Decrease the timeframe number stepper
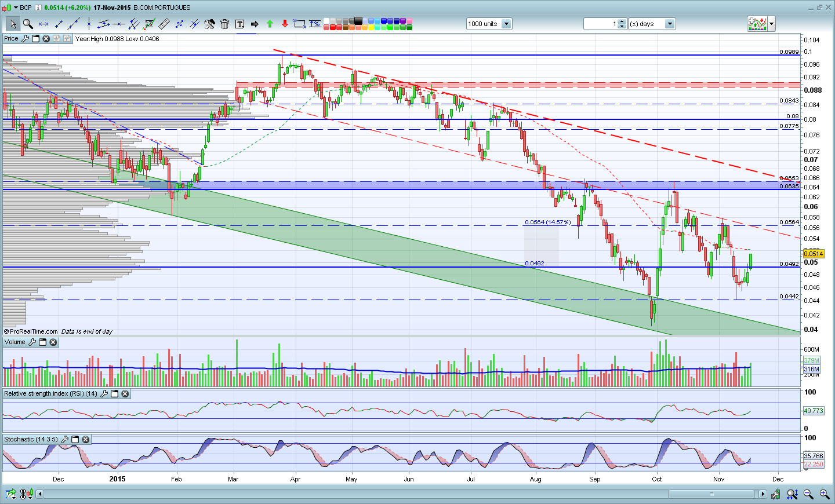Screen dimensions: 835x504 coord(622,27)
